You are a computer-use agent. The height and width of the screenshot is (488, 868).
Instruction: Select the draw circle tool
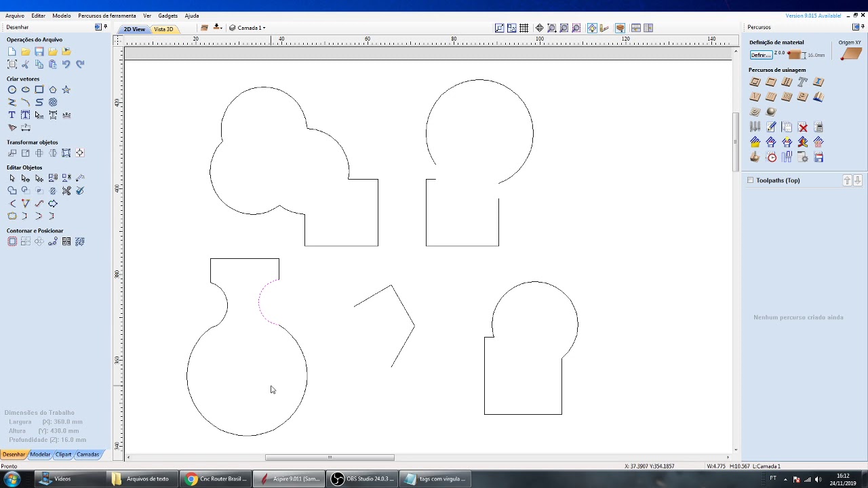point(12,89)
